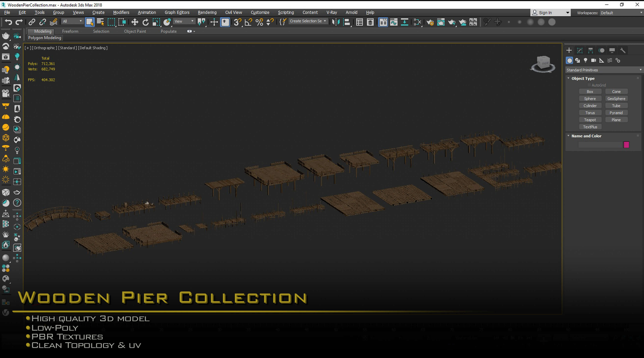Collapse the Object Type rollout
The image size is (644, 358).
568,78
